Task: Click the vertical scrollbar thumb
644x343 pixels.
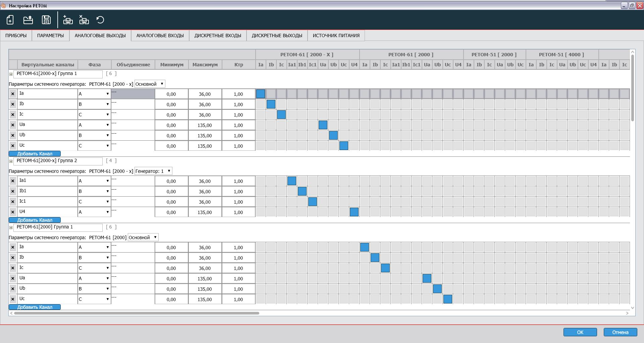Action: [633, 88]
